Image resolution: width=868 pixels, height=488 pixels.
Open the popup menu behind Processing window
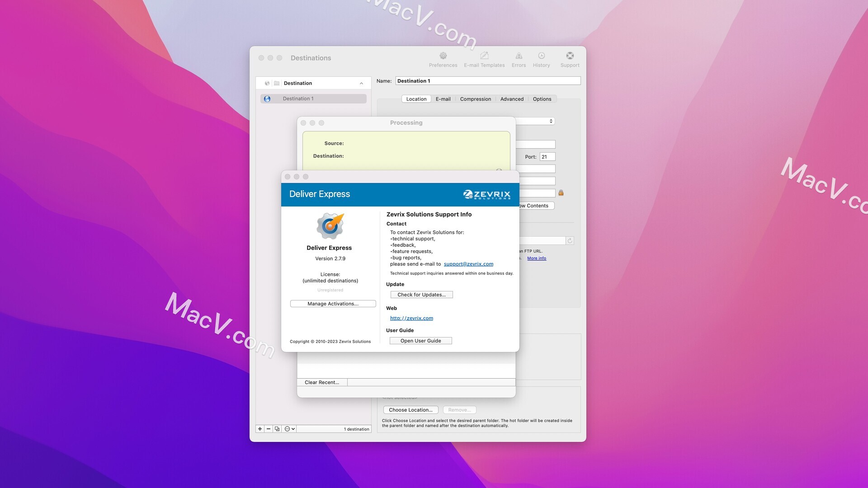click(x=536, y=121)
